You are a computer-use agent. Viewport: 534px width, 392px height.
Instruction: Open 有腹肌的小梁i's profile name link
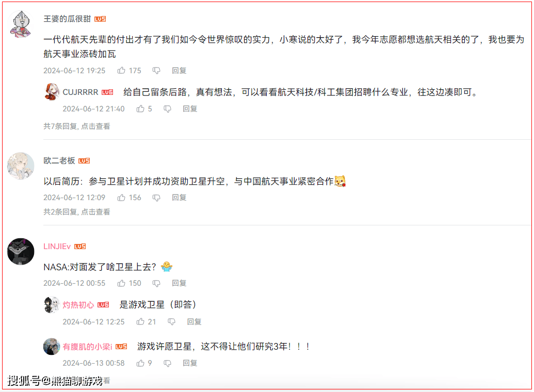click(x=87, y=347)
